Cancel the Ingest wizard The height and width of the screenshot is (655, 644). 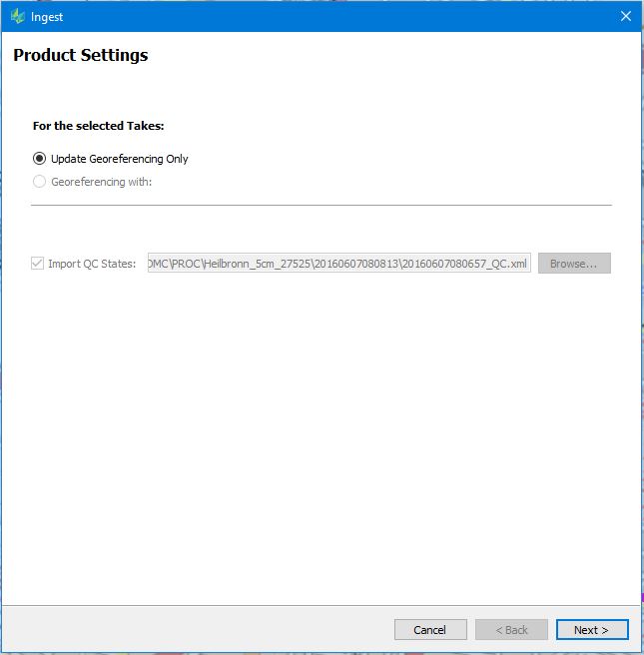[430, 629]
